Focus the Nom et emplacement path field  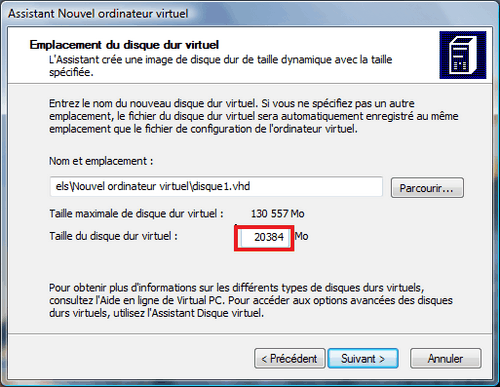click(216, 186)
